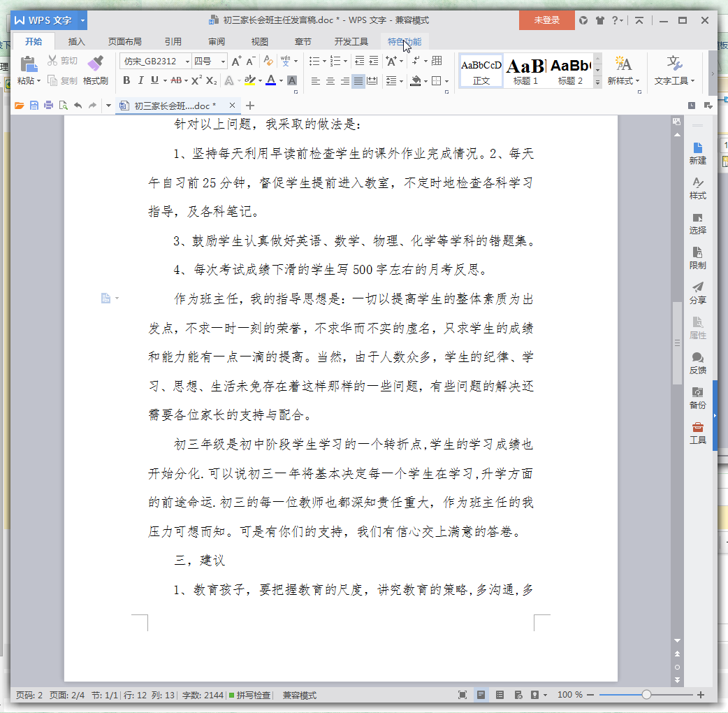Apply superscript formatting
Screen dimensions: 728x713
(196, 80)
